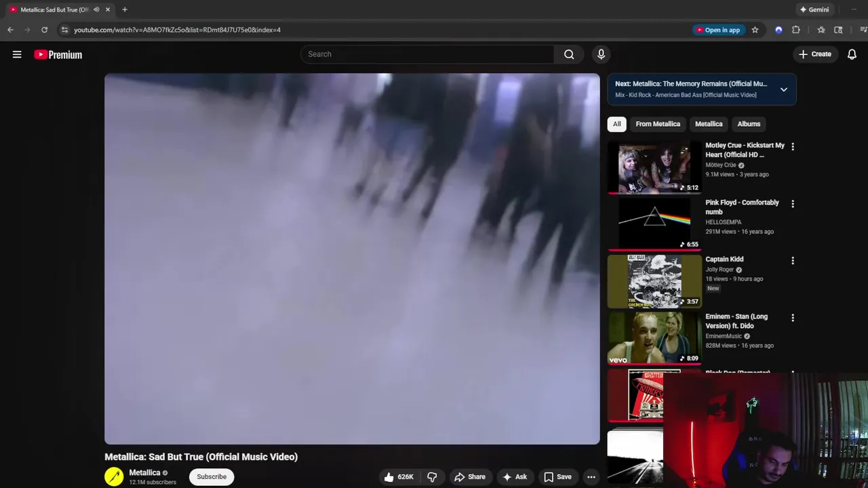This screenshot has width=868, height=488.
Task: Open the Jolly Roger channel name
Action: click(x=719, y=270)
